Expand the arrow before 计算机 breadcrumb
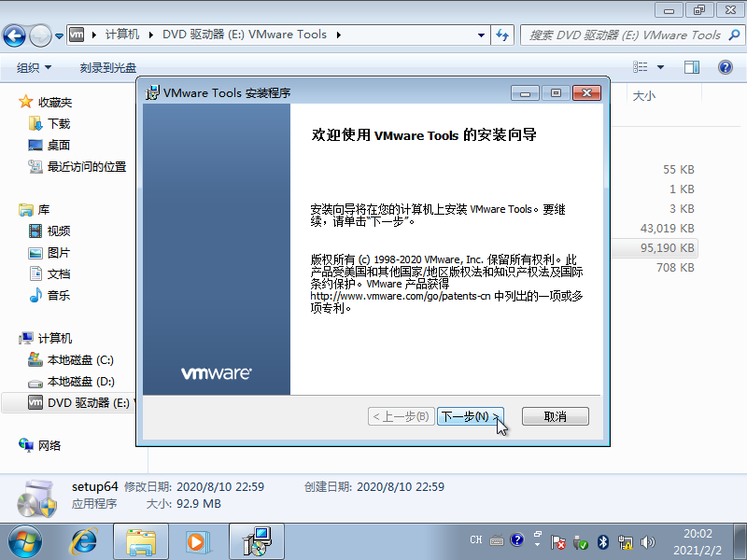 click(x=94, y=35)
